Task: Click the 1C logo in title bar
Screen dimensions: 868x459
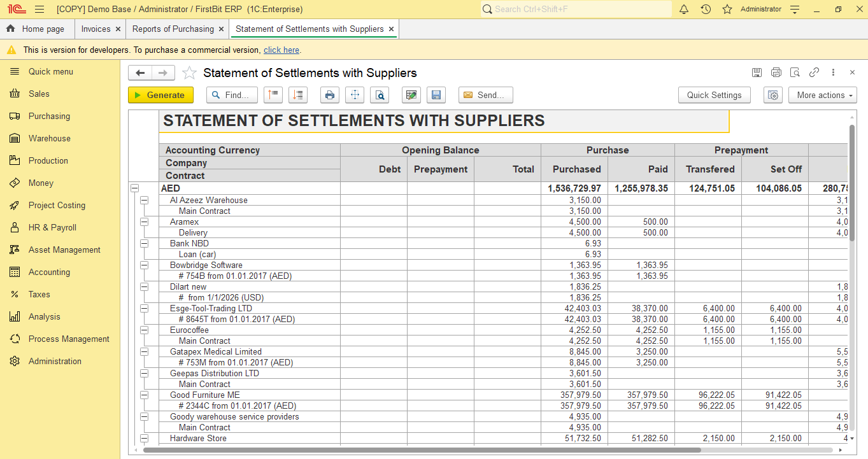Action: pyautogui.click(x=16, y=10)
